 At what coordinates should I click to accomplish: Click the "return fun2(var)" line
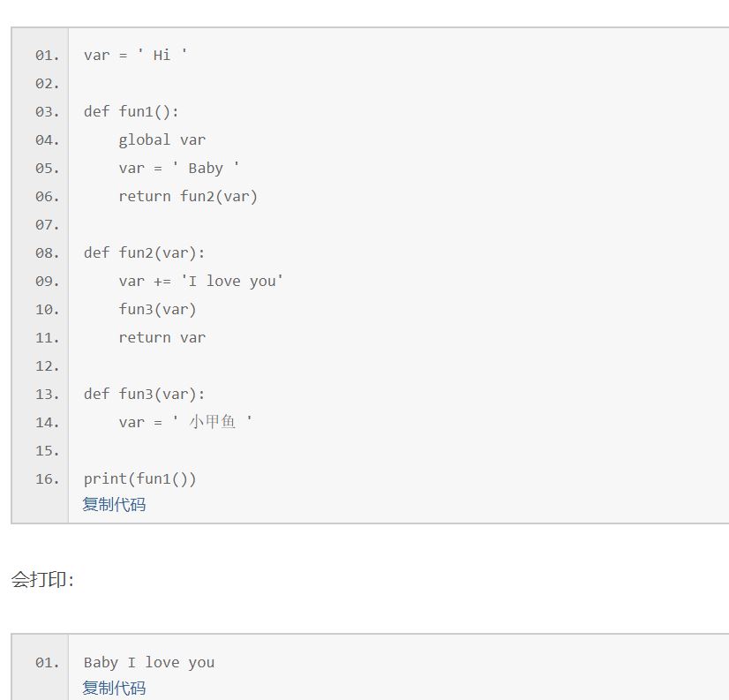click(188, 196)
